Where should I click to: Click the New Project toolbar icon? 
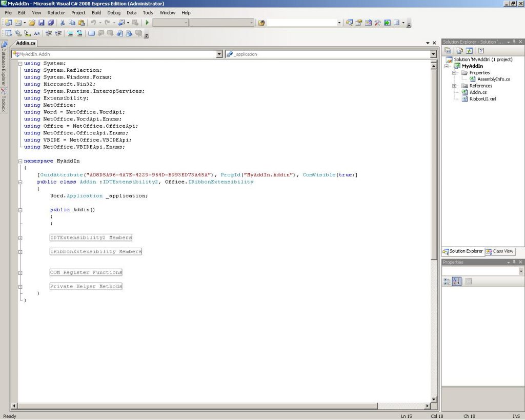(9, 23)
